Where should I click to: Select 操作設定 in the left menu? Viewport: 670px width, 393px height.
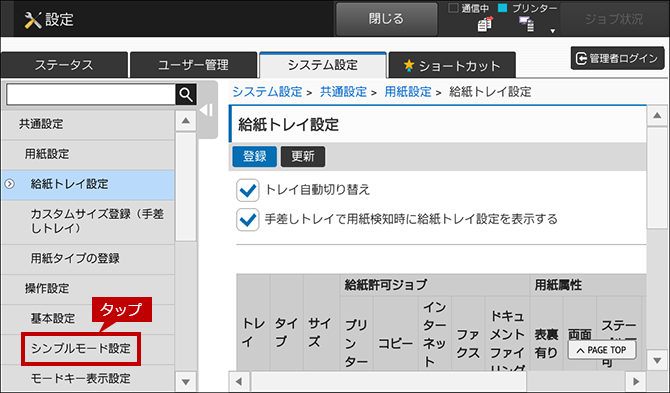[x=88, y=288]
